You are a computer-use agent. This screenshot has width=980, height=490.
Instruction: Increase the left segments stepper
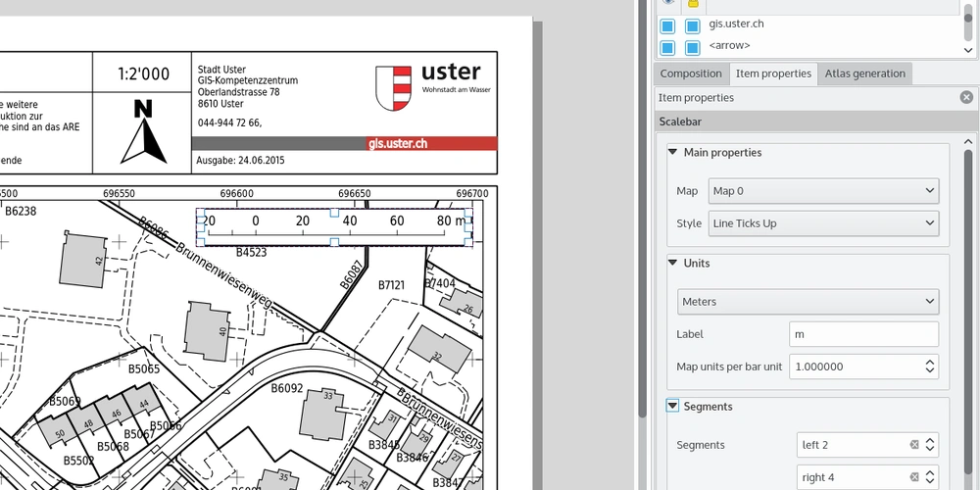coord(930,440)
